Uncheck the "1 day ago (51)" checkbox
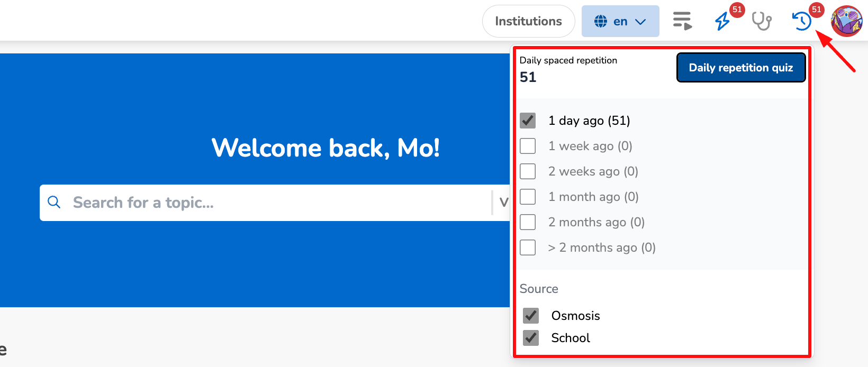 (x=528, y=121)
